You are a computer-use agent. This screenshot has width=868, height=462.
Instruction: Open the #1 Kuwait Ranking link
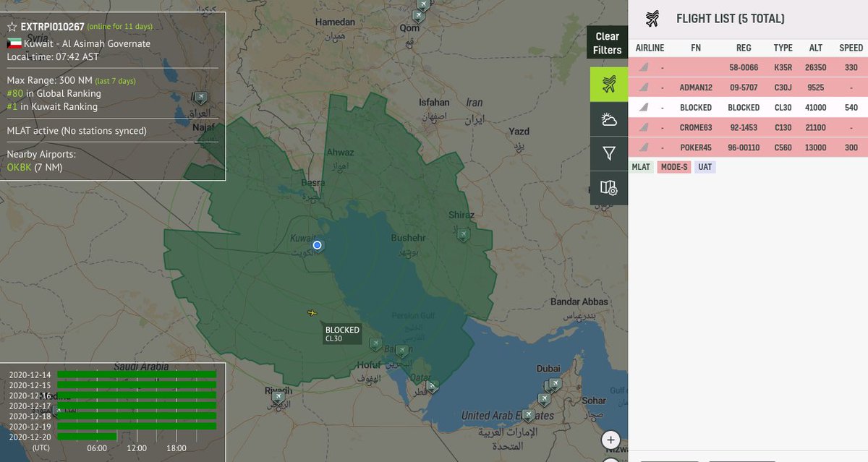(x=12, y=106)
